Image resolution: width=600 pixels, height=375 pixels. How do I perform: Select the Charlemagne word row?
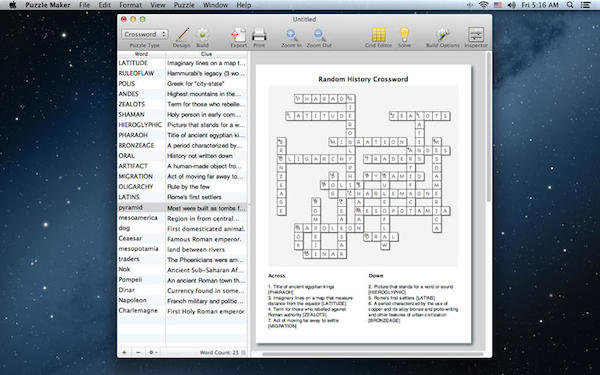point(182,311)
